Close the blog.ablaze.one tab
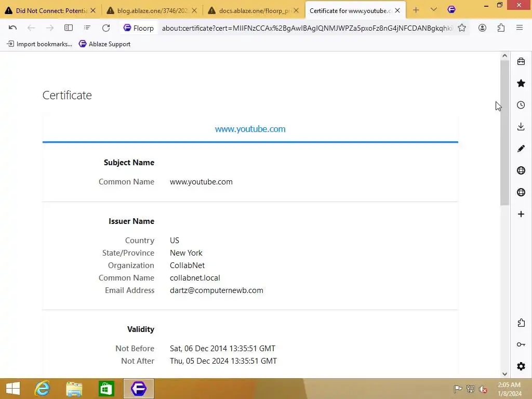The height and width of the screenshot is (399, 532). (x=194, y=10)
